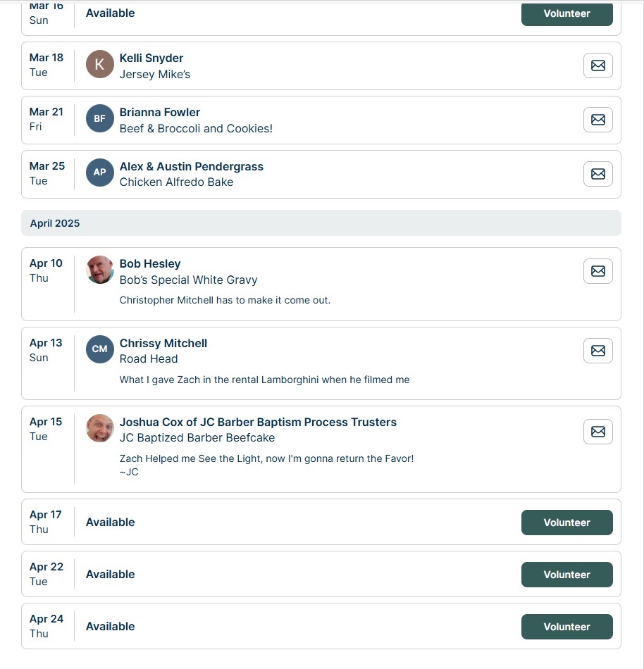Viewport: 644px width, 669px height.
Task: Open Brianna Fowler's name link
Action: 160,112
